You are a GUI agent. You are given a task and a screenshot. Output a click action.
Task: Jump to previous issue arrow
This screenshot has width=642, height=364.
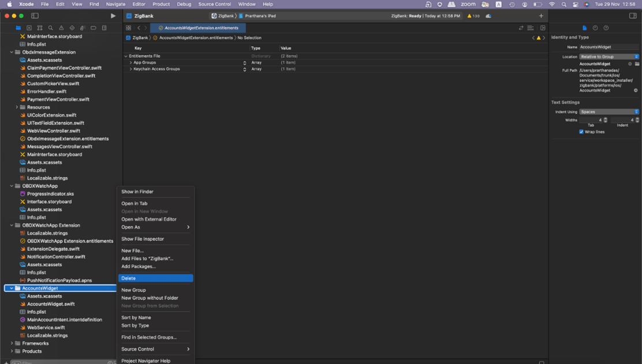tap(533, 37)
